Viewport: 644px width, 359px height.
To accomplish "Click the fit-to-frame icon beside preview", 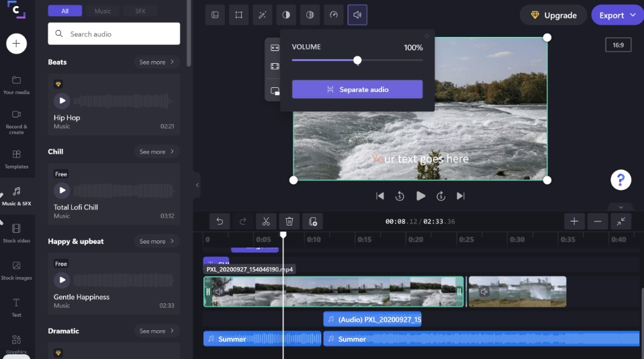I will tap(275, 48).
